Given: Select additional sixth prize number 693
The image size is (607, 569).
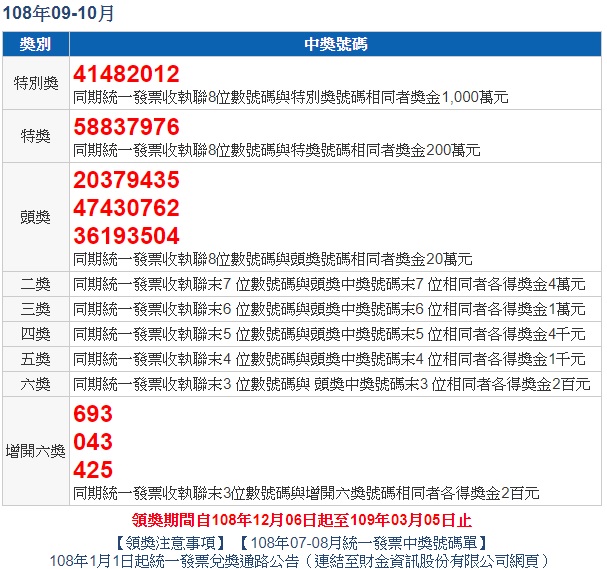Looking at the screenshot, I should 93,414.
